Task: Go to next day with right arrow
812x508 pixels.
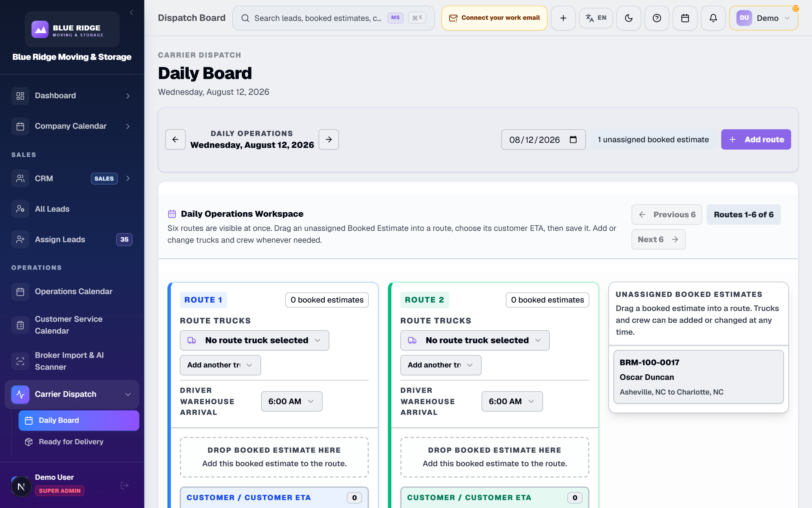Action: tap(328, 139)
